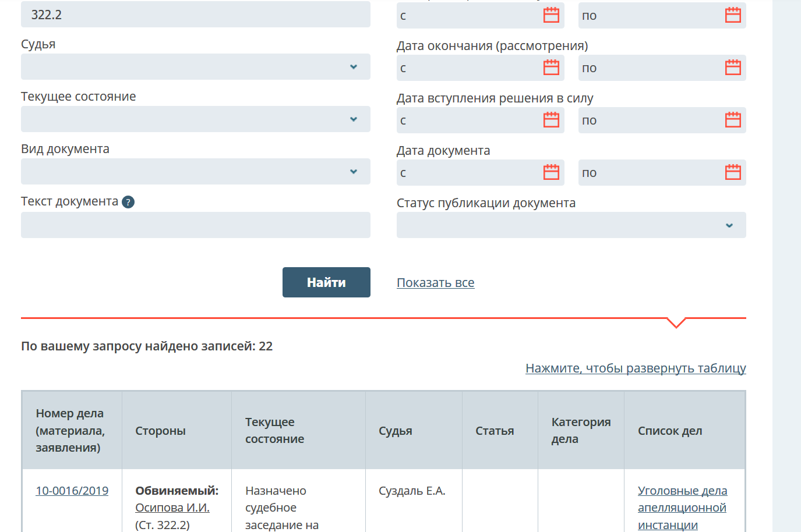Open calendar for end date 'по' field
Viewport: 801px width, 532px height.
click(x=732, y=68)
